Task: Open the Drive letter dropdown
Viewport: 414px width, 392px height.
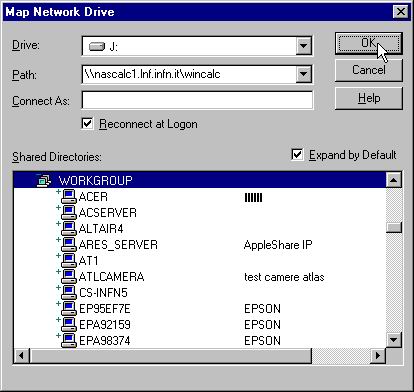Action: [303, 46]
